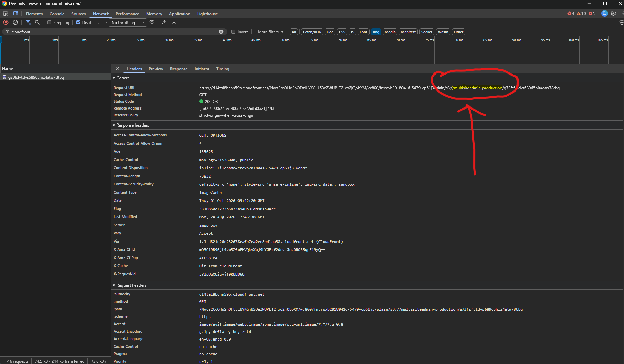Image resolution: width=624 pixels, height=364 pixels.
Task: Open the Response tab of request
Action: (179, 69)
